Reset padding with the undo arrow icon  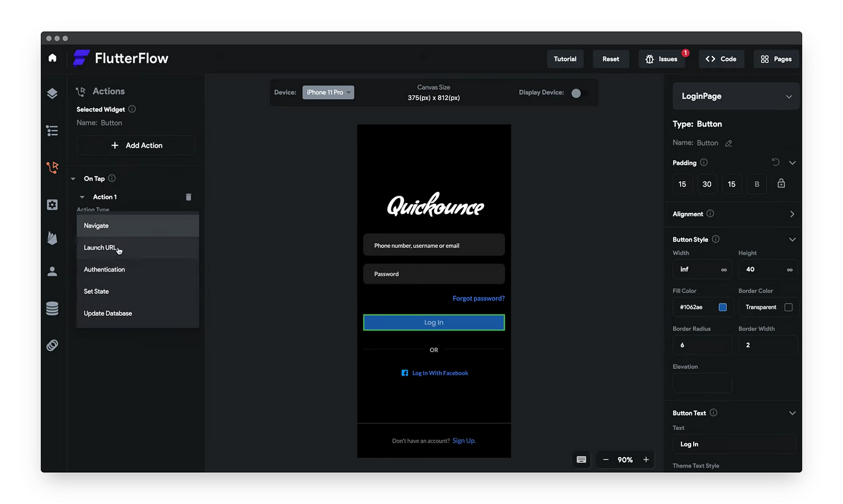(x=776, y=162)
